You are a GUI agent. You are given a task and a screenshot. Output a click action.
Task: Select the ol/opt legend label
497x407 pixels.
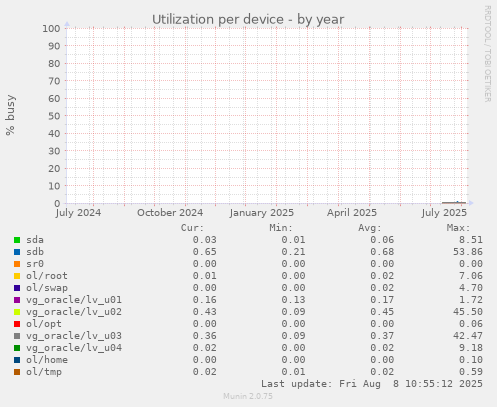point(44,324)
